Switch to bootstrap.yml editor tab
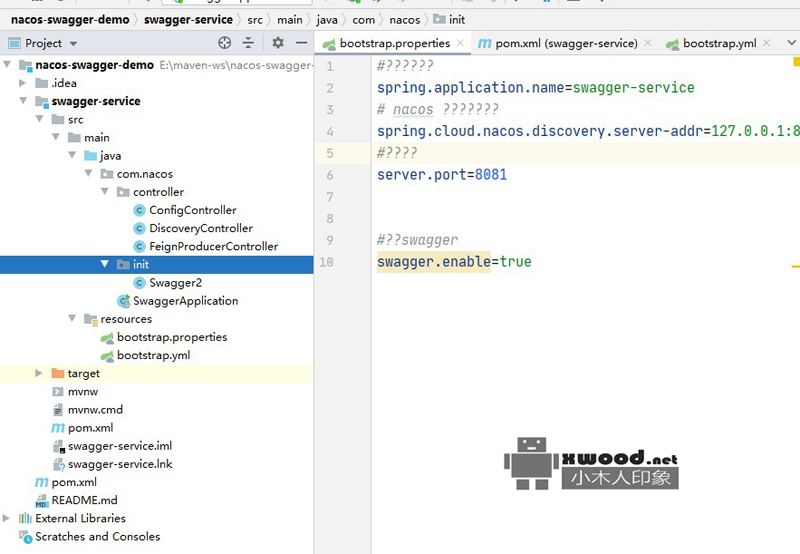 click(x=719, y=43)
